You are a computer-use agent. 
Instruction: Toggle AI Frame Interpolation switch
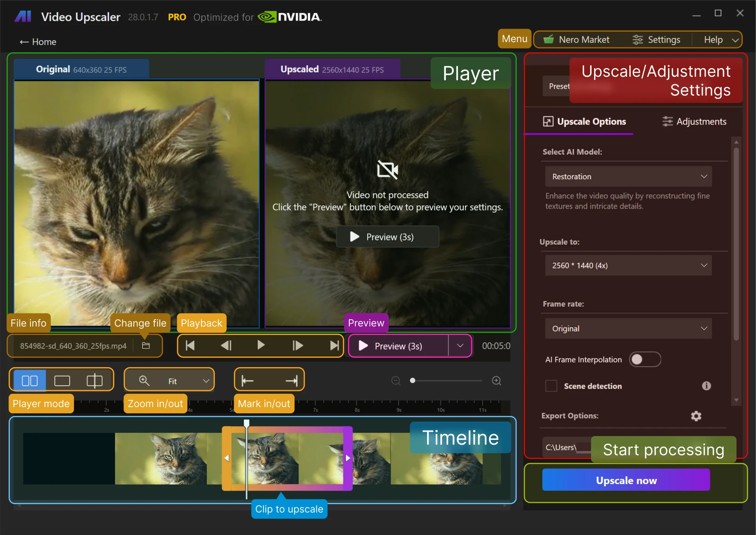click(x=645, y=359)
